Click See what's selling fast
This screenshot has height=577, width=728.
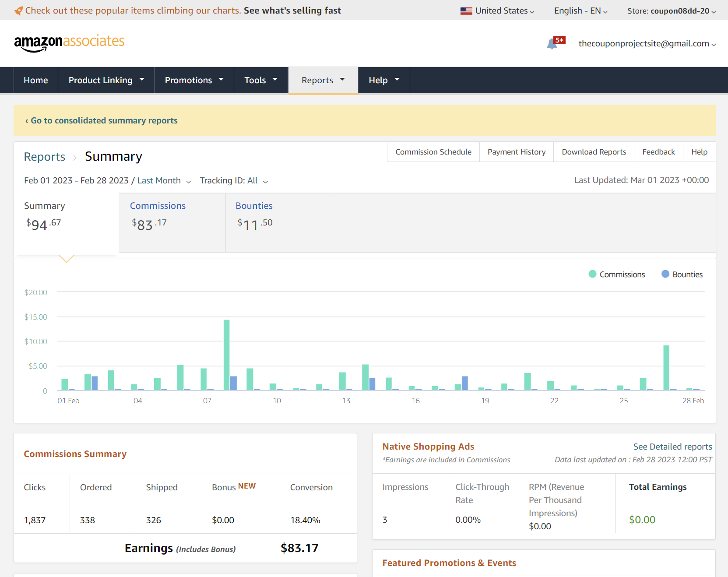coord(292,11)
